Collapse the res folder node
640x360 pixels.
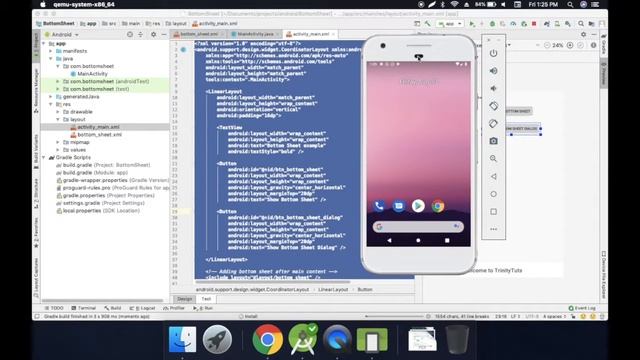tap(51, 104)
